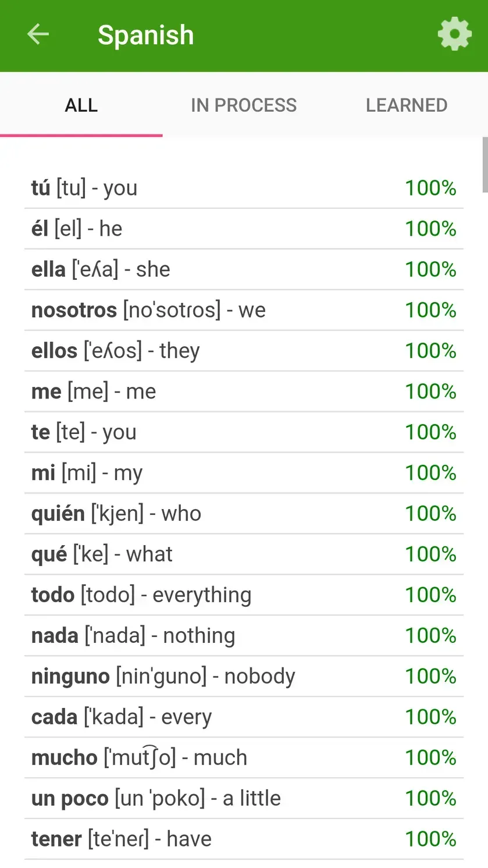Open the LEARNED tab
The image size is (488, 868).
[407, 105]
